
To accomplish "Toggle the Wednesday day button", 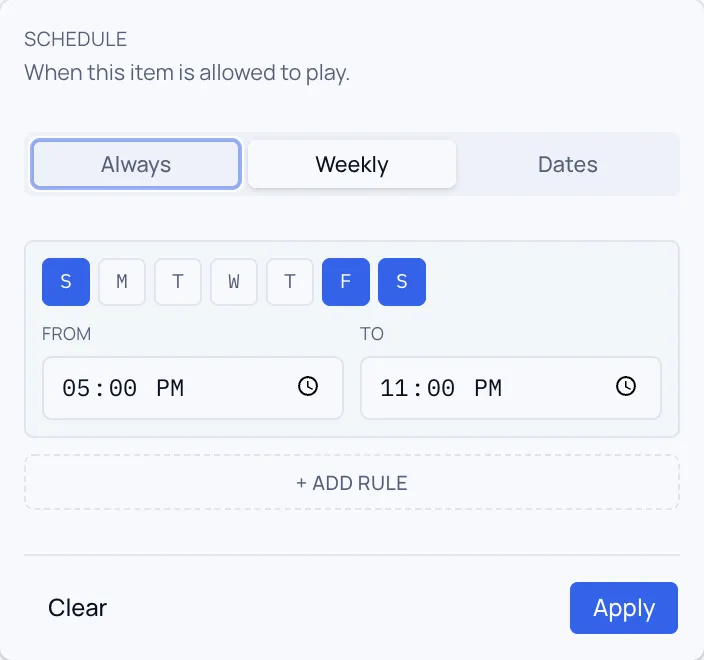I will pos(234,282).
